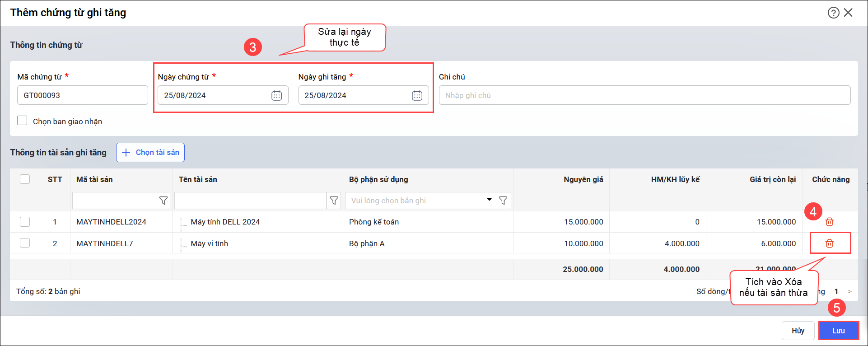Open the help question mark icon
Viewport: 868px width, 346px height.
pos(833,13)
